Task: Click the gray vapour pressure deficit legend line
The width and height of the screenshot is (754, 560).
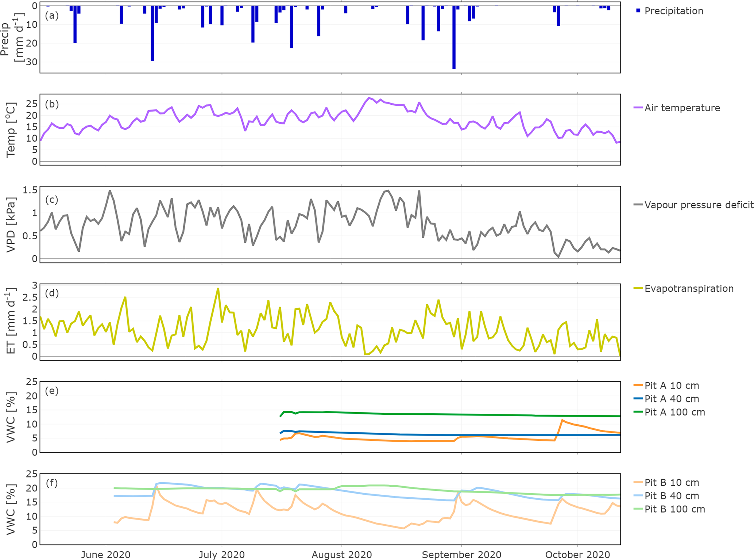Action: click(638, 205)
